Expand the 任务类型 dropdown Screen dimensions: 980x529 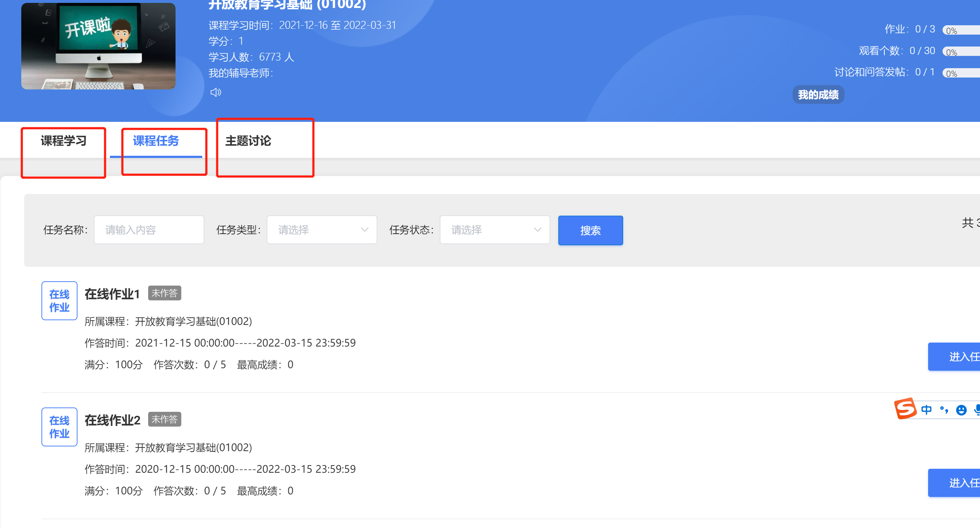click(x=322, y=229)
